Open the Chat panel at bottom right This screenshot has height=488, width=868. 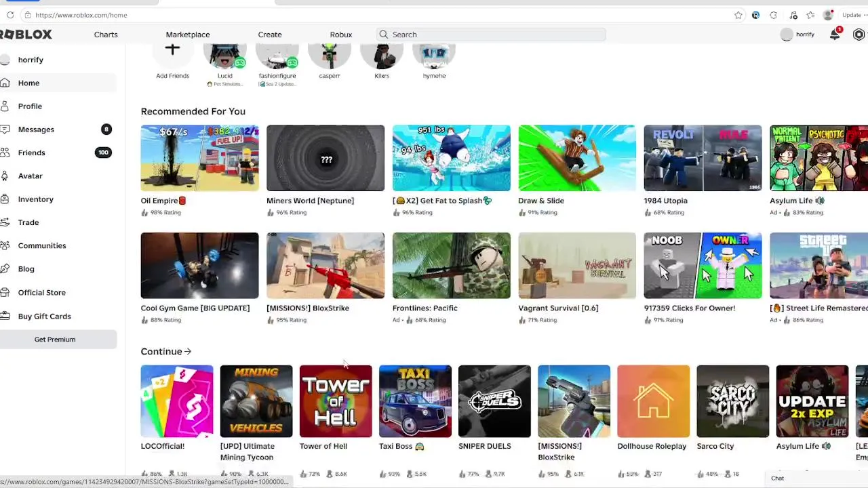click(x=816, y=479)
